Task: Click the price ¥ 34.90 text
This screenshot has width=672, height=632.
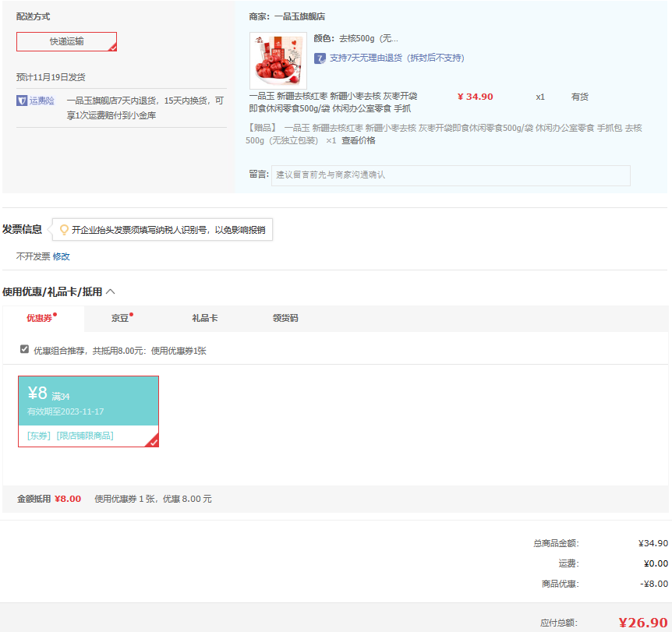Action: point(476,97)
